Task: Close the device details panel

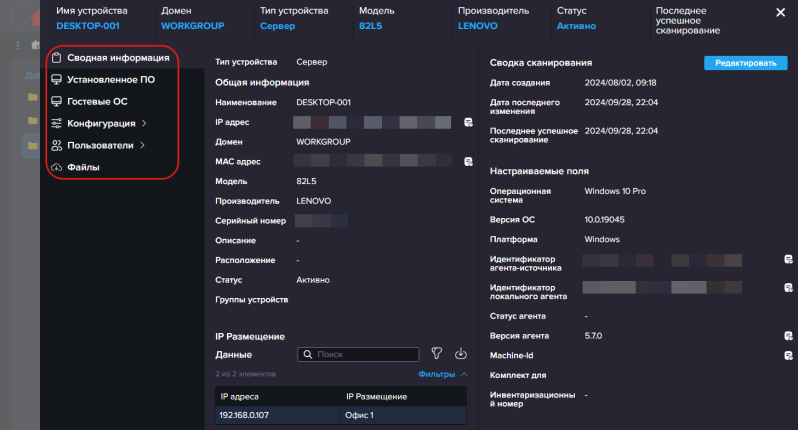Action: coord(780,12)
